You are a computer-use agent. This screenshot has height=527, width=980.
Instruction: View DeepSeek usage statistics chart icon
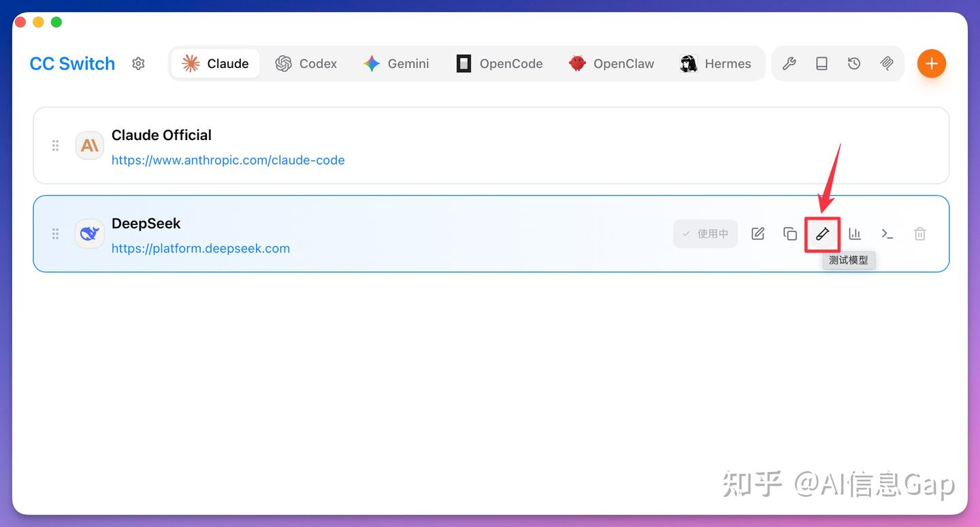[855, 234]
